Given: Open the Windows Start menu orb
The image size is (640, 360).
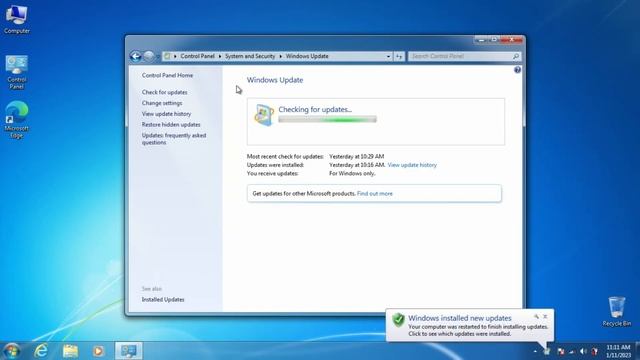Looking at the screenshot, I should pyautogui.click(x=11, y=351).
